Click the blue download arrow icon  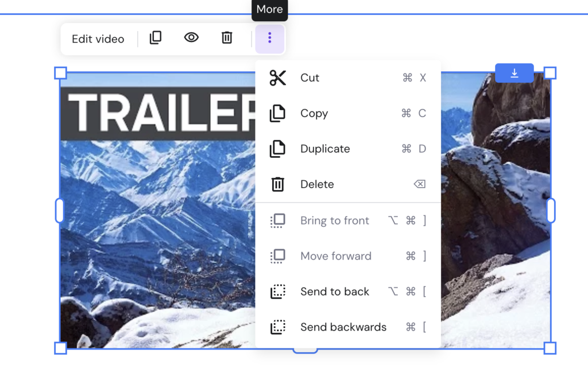(514, 73)
